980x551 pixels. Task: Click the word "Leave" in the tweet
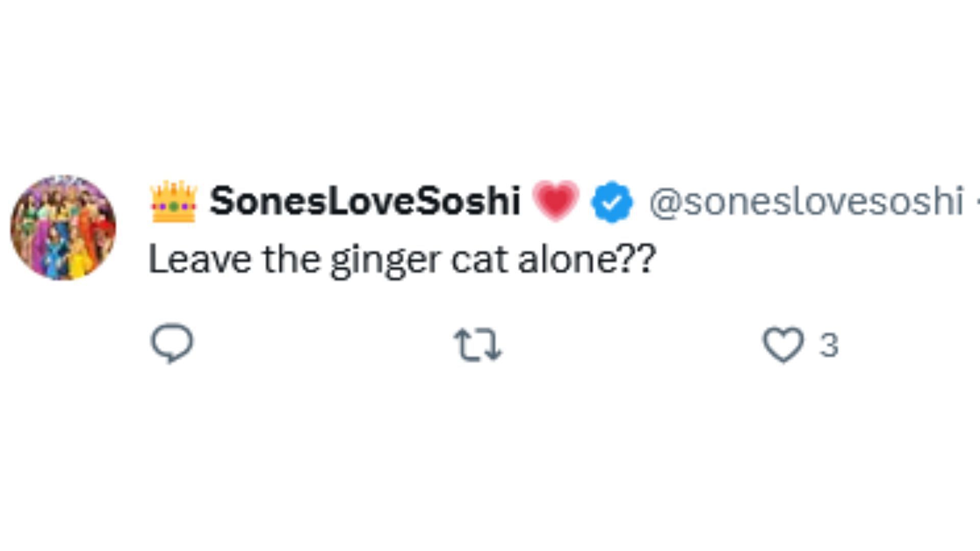coord(200,260)
